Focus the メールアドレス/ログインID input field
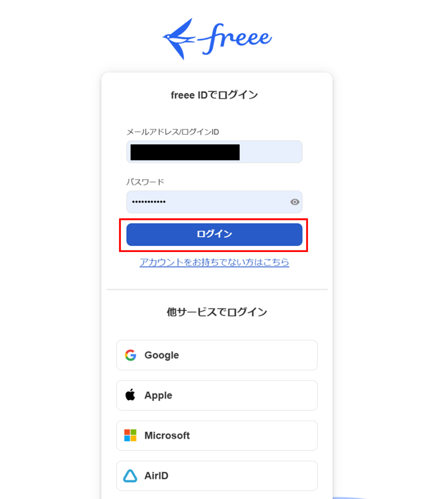This screenshot has width=448, height=499. coord(214,152)
